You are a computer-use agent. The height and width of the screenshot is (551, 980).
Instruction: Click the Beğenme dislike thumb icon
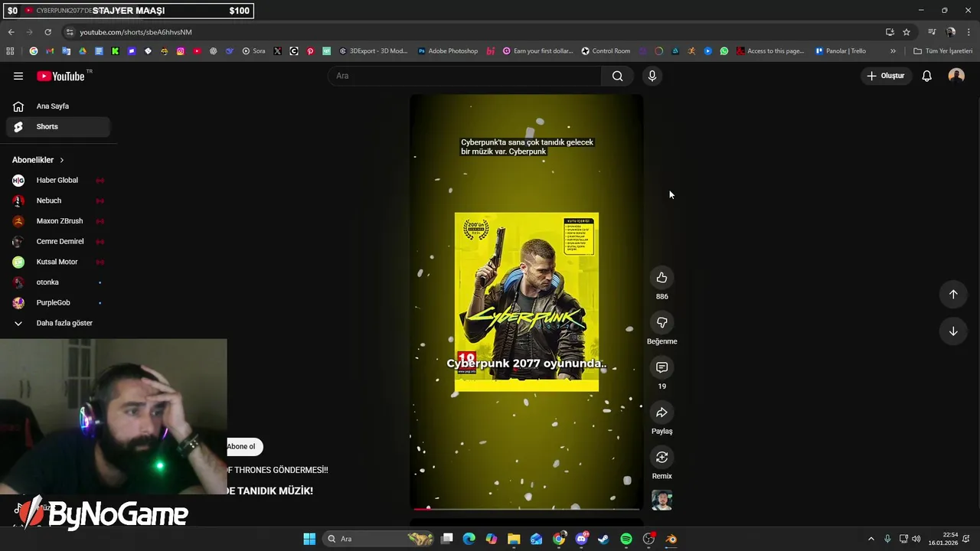tap(661, 323)
